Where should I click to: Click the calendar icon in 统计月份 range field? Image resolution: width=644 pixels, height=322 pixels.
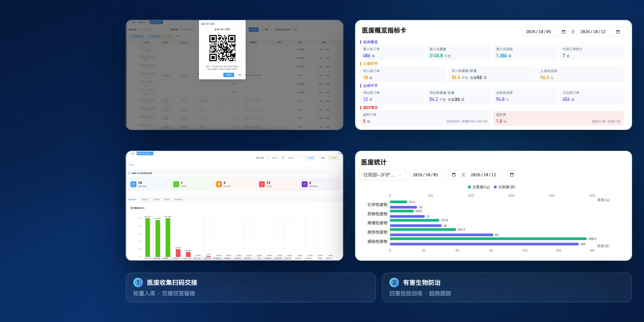(268, 158)
